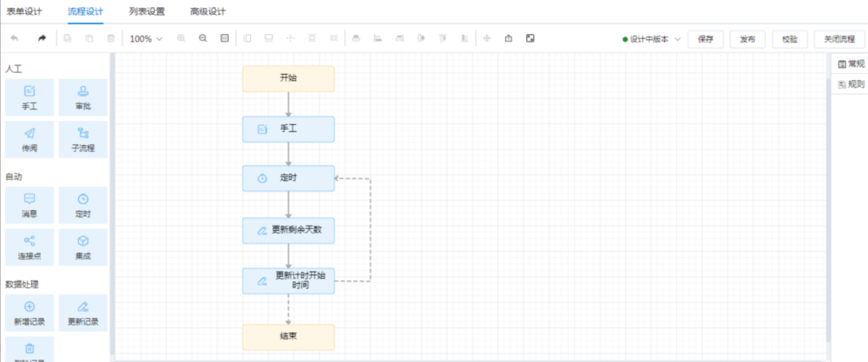This screenshot has width=868, height=362.
Task: Select the 传阅 circulate node icon
Action: click(x=30, y=139)
